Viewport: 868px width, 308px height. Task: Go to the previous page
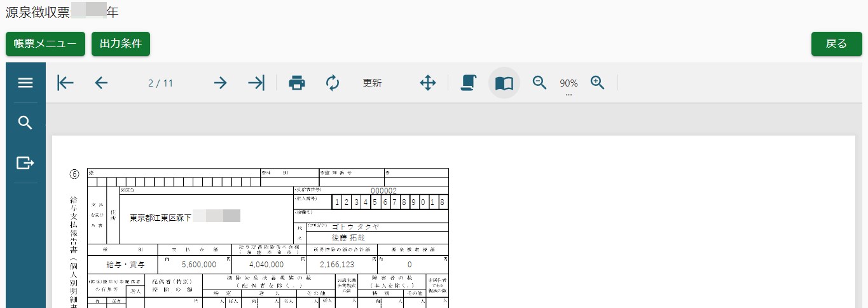point(101,83)
